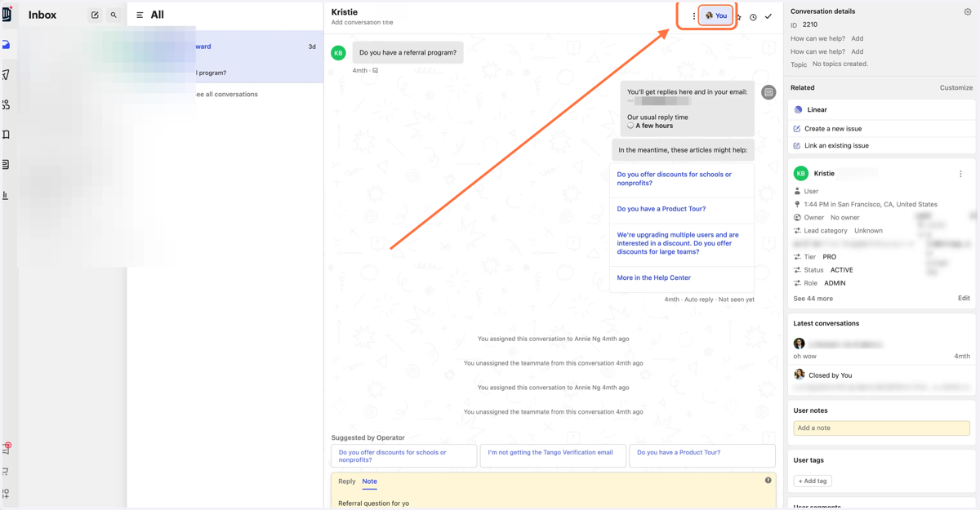Snooze conversation using the clock icon
The image size is (980, 510).
753,16
